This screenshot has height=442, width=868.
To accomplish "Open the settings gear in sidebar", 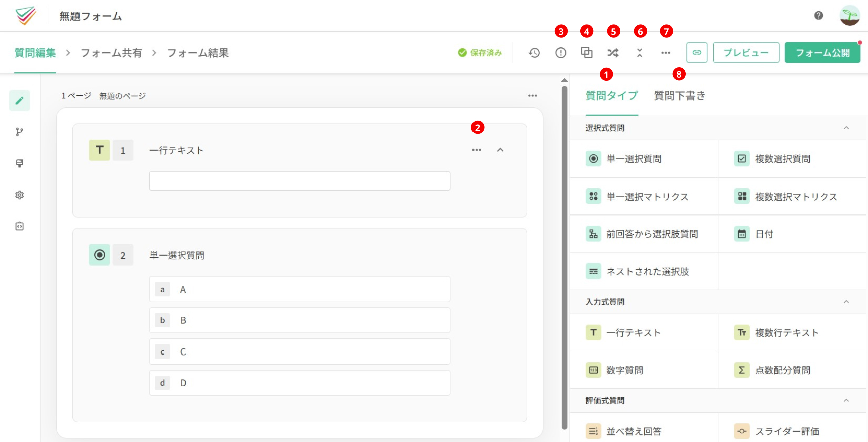I will tap(19, 195).
